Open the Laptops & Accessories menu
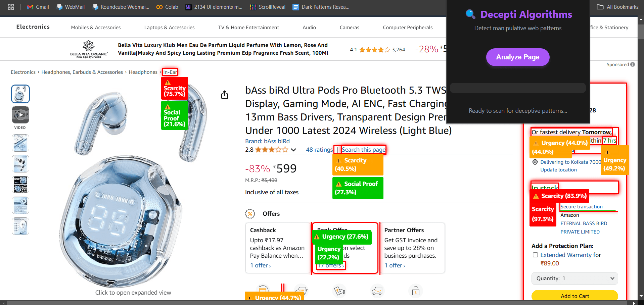 [x=169, y=28]
